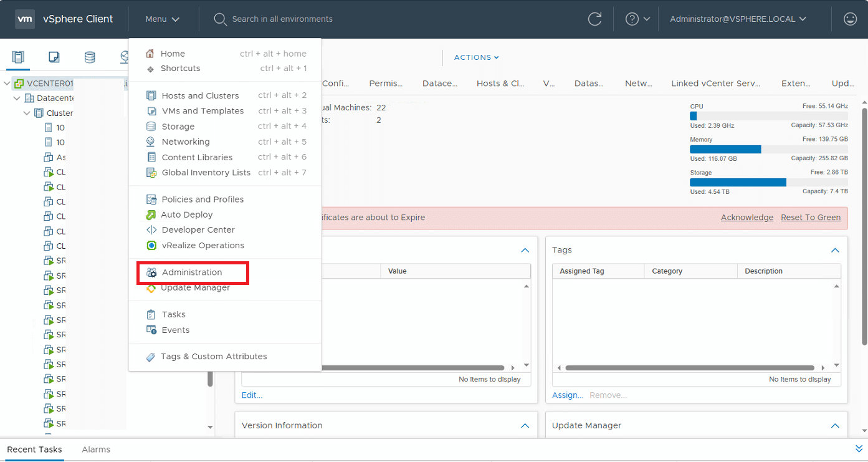The image size is (868, 462).
Task: Open the help question mark icon
Action: 632,19
